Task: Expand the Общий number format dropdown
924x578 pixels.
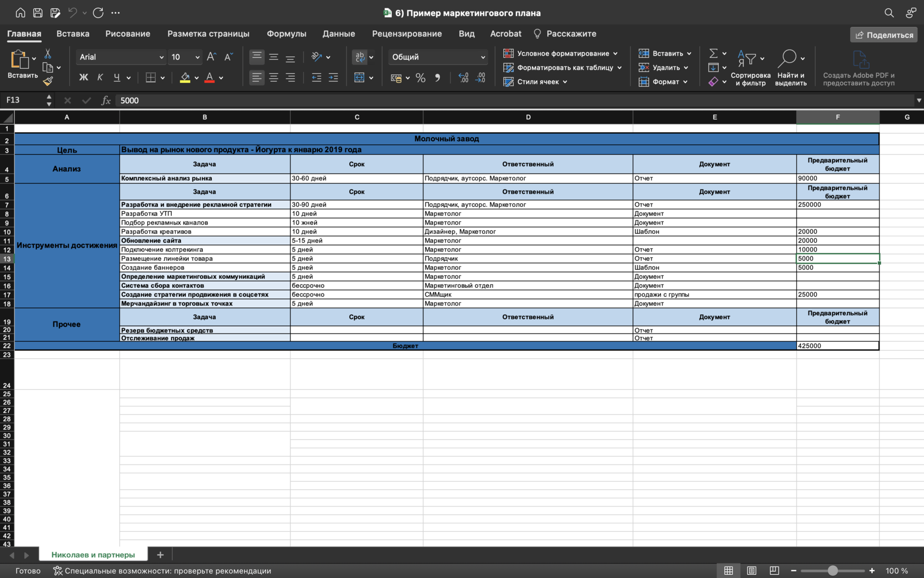Action: pos(483,57)
